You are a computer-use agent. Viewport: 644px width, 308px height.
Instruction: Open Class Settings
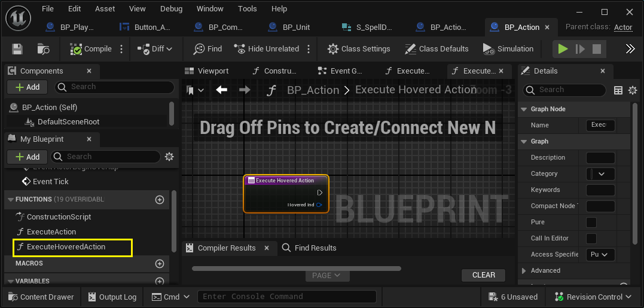point(359,49)
